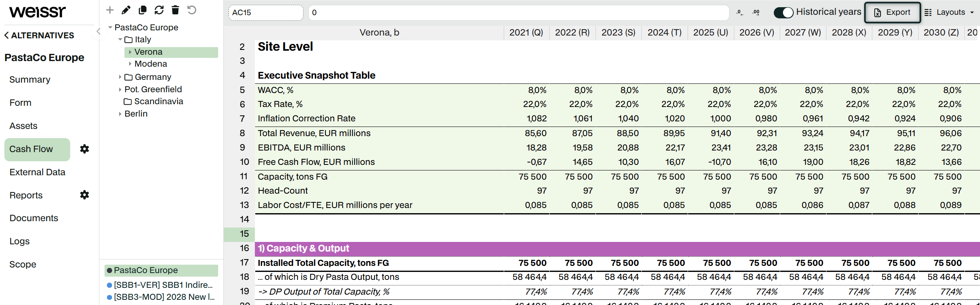Select Scandinavia folder in tree
Viewport: 980px width, 305px height.
[154, 101]
